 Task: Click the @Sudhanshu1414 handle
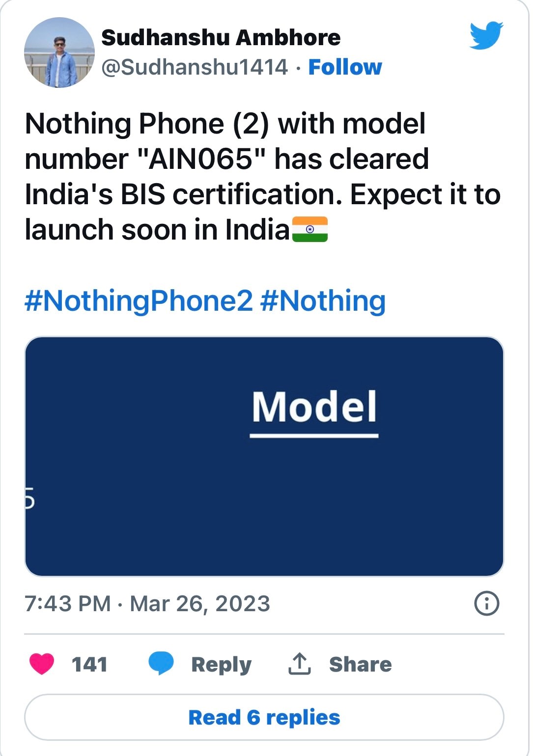[x=195, y=67]
